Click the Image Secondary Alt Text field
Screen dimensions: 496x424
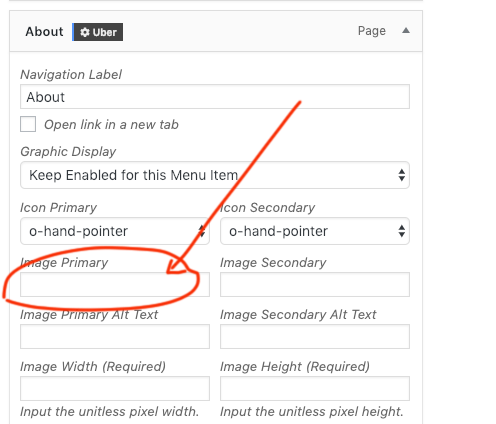coord(315,336)
